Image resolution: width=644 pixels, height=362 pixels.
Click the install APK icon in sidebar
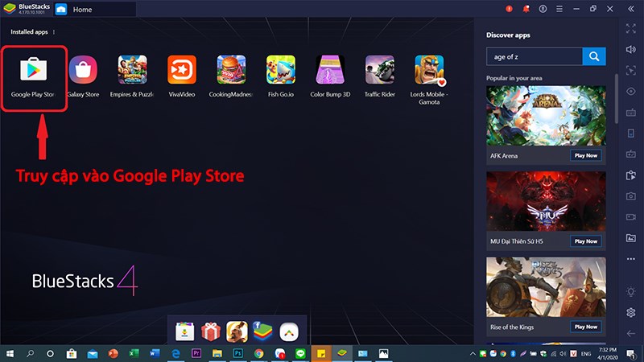[631, 175]
